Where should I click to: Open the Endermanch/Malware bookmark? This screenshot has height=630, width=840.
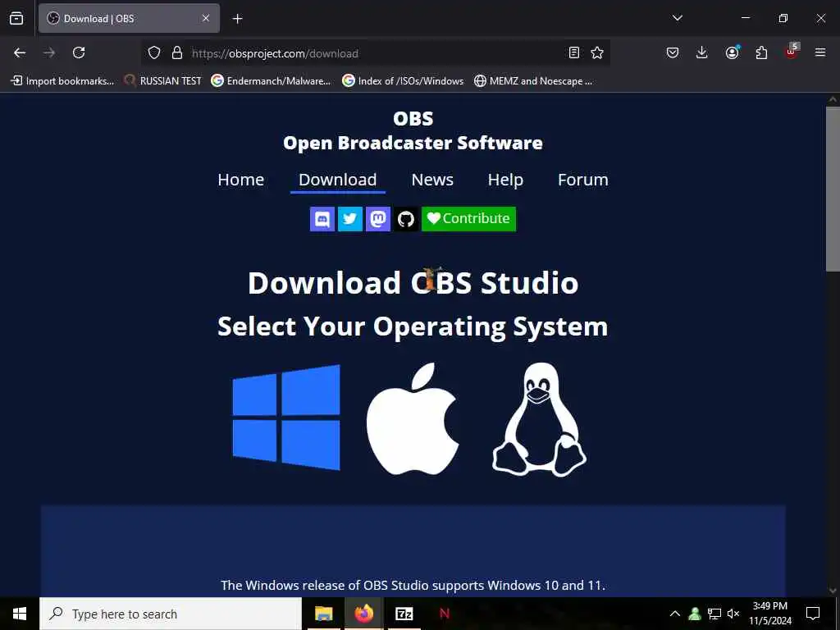tap(271, 81)
